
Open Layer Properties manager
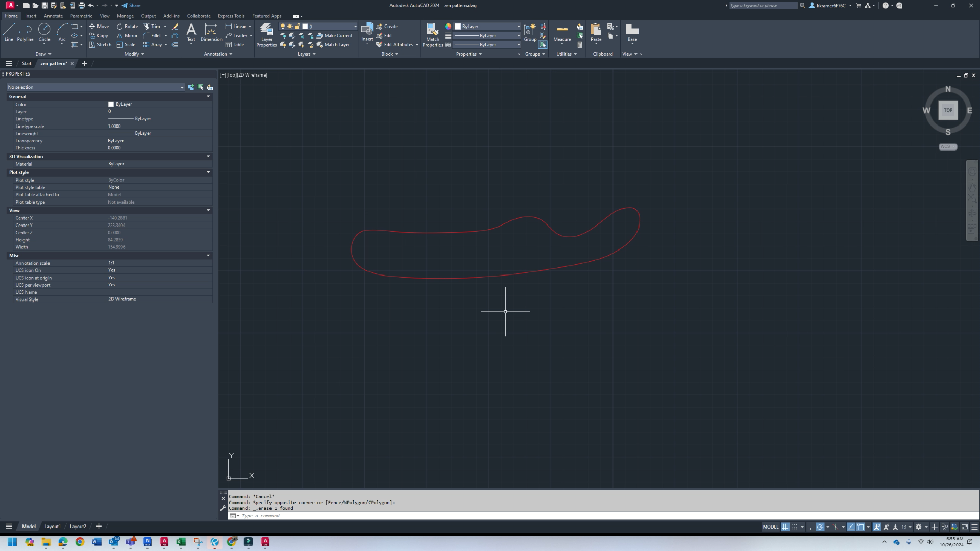266,35
